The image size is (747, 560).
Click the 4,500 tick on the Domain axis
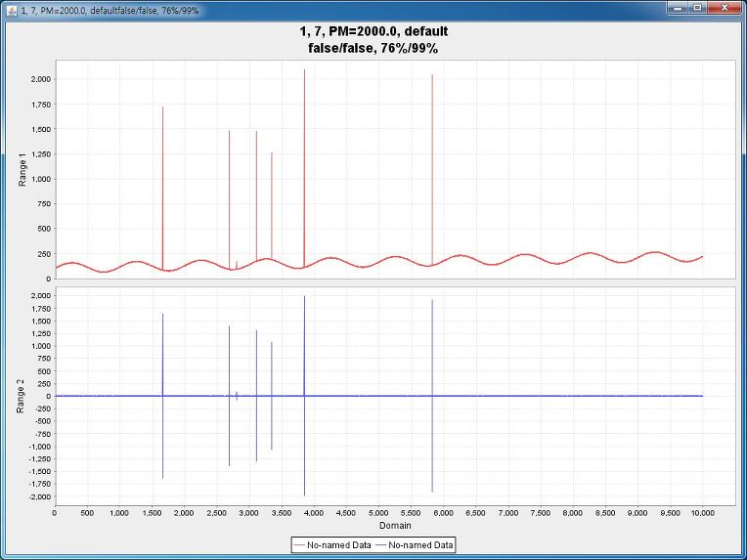tap(346, 513)
